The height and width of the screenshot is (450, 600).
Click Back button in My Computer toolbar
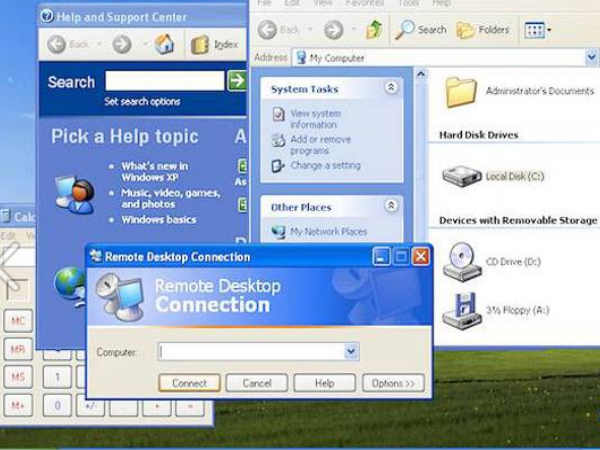pos(278,30)
